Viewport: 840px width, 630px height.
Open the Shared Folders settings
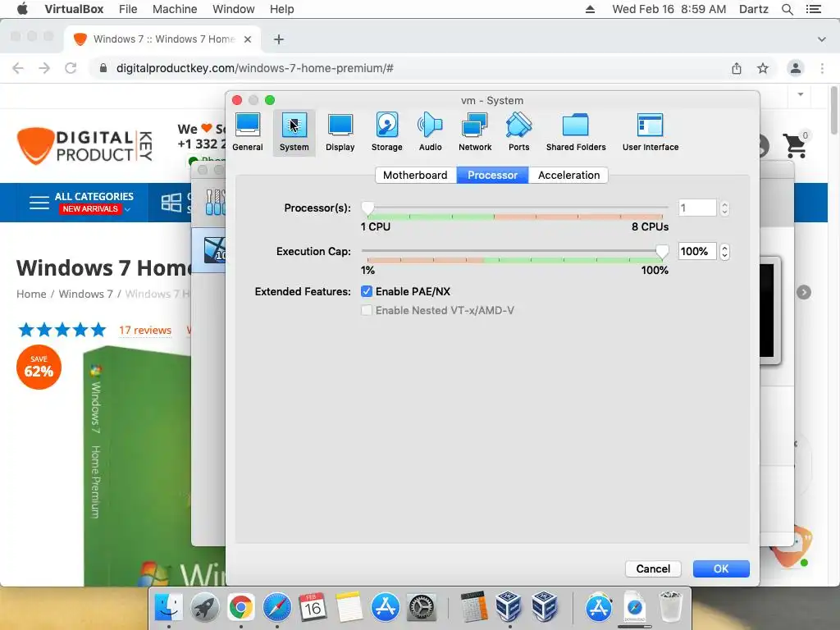coord(576,132)
